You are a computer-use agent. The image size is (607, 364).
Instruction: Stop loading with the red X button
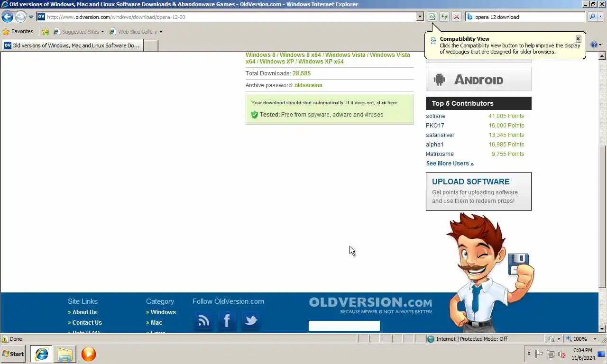[456, 17]
